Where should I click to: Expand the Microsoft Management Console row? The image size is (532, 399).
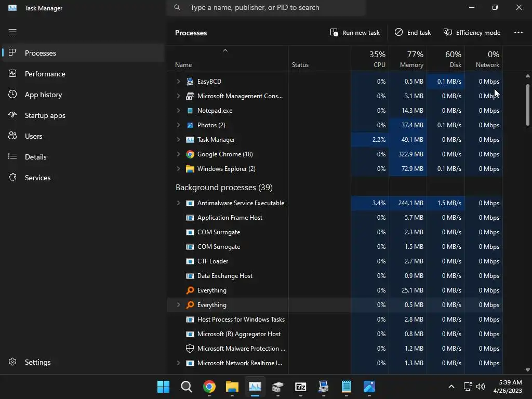(x=179, y=96)
